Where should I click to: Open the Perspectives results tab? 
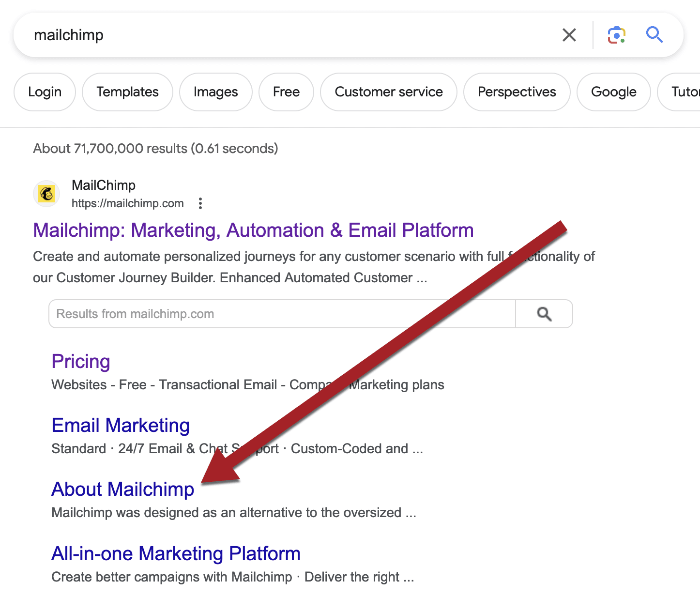tap(516, 92)
